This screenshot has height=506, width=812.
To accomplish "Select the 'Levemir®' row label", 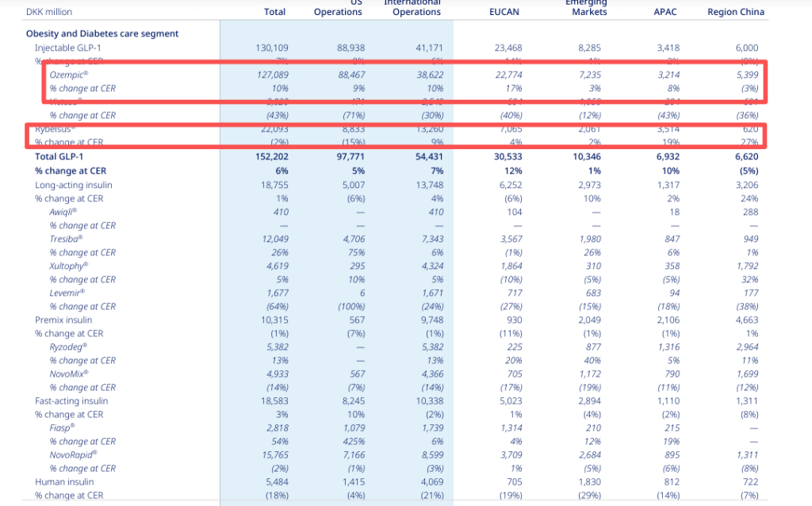I will point(67,293).
